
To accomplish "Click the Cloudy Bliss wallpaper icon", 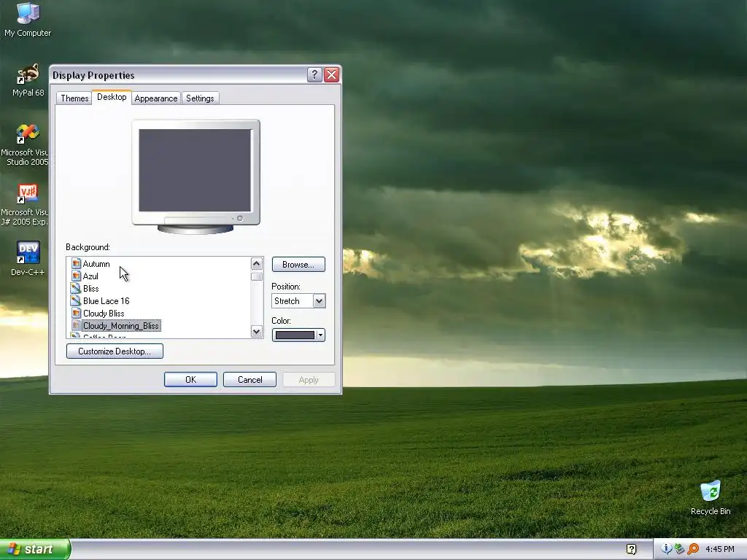I will coord(76,313).
